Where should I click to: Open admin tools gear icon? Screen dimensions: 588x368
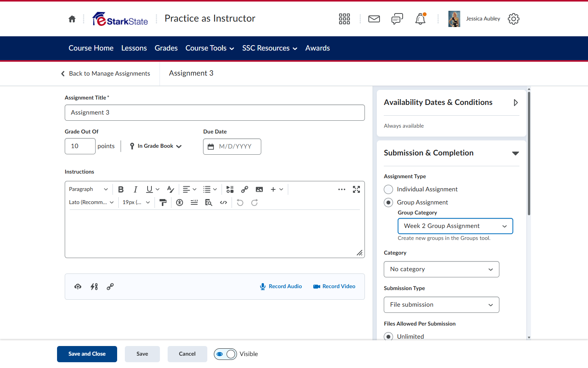(x=514, y=19)
